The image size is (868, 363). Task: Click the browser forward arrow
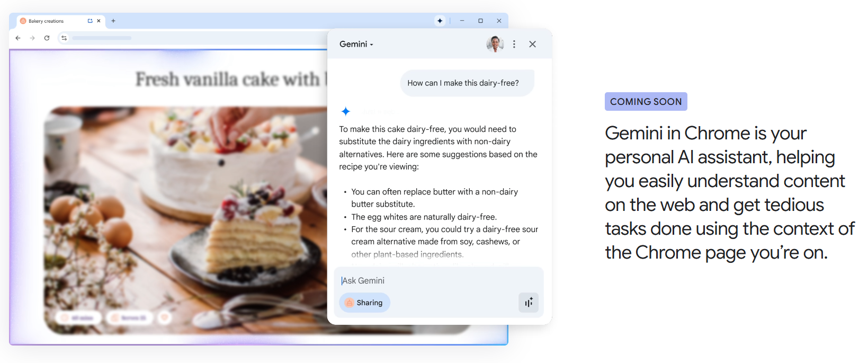(x=32, y=38)
